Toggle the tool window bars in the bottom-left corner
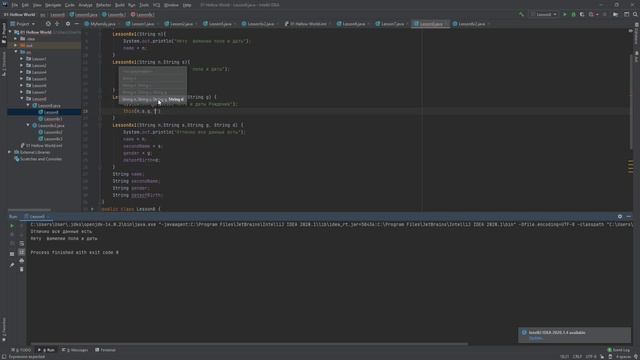The image size is (640, 360). [4, 357]
